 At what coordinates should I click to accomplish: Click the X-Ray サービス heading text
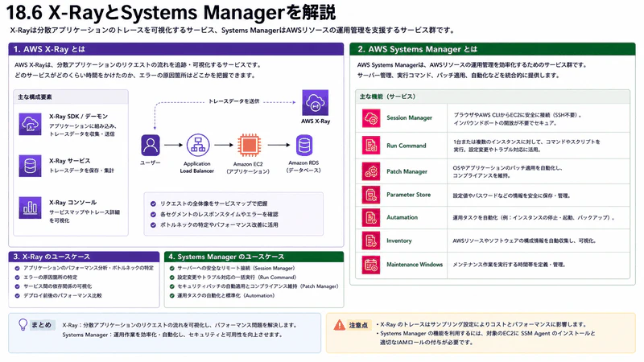(70, 161)
